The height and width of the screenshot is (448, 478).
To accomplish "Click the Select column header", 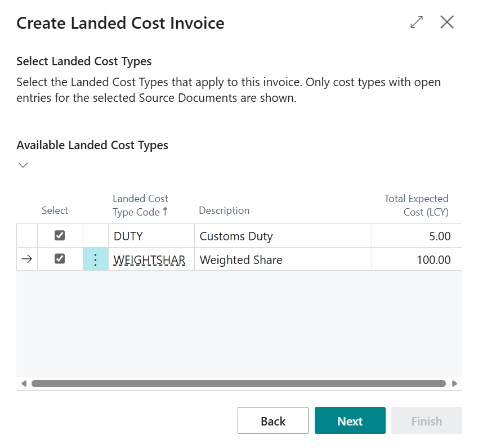I will tap(55, 210).
